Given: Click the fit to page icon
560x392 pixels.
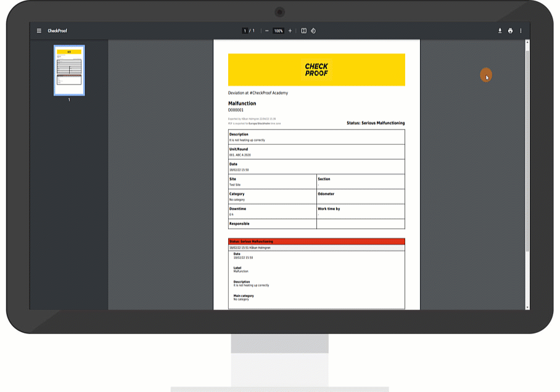Looking at the screenshot, I should [x=303, y=31].
